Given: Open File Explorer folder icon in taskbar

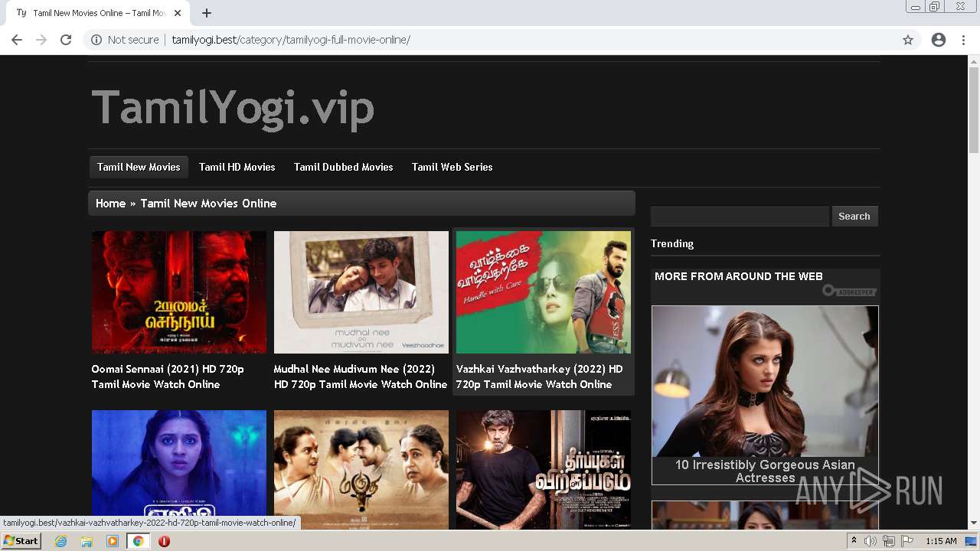Looking at the screenshot, I should pos(87,541).
